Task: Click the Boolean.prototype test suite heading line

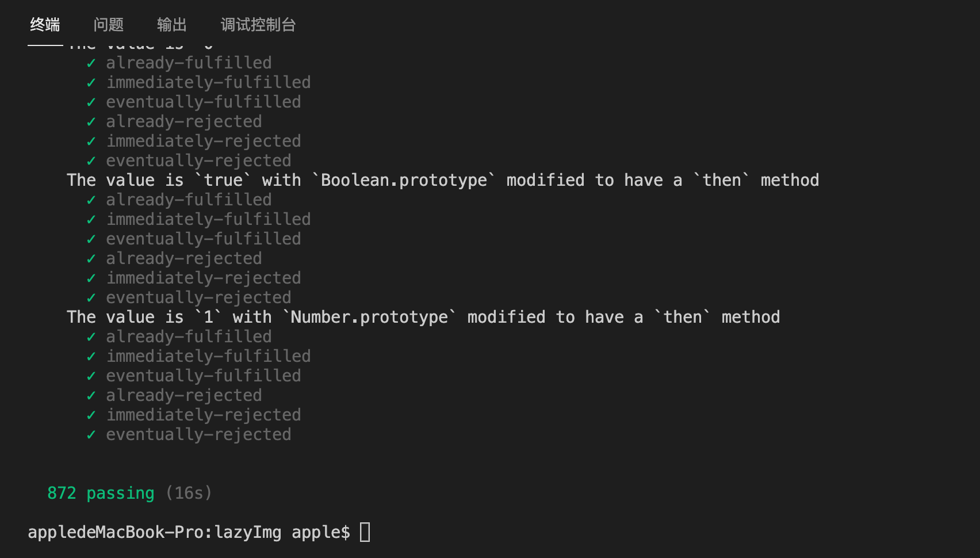Action: click(442, 180)
